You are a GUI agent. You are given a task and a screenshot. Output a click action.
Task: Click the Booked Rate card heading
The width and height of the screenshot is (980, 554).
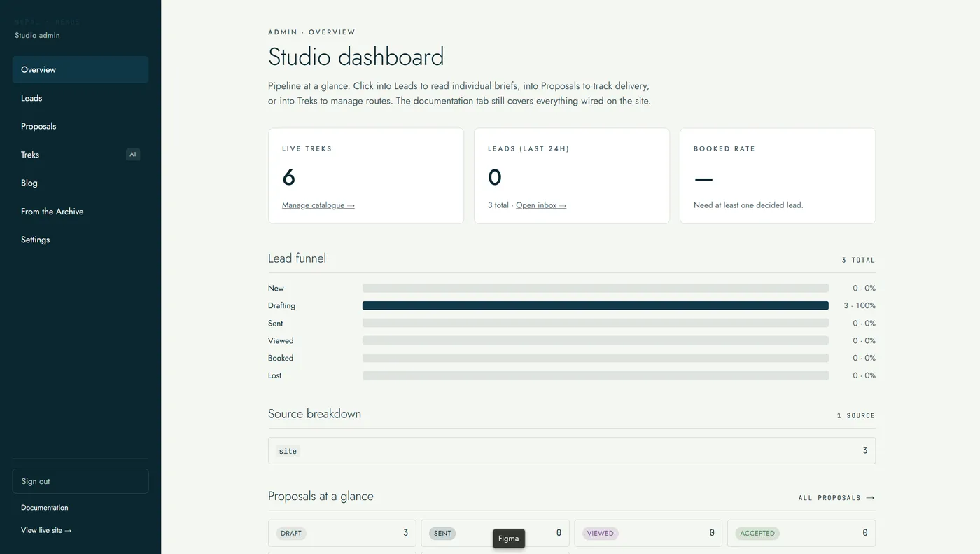[724, 149]
